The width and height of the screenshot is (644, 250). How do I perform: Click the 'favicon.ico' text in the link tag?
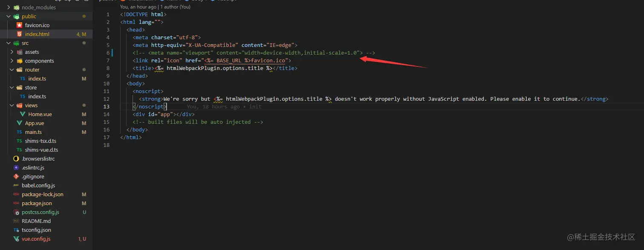(268, 60)
